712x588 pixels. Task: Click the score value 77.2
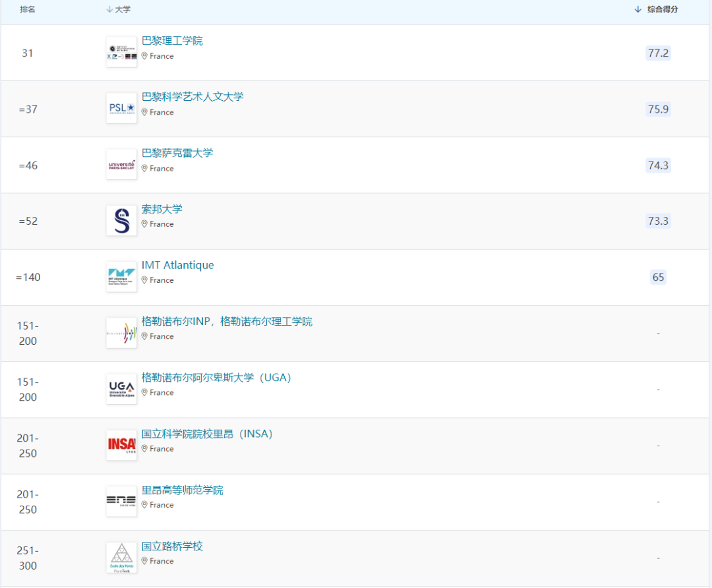pyautogui.click(x=657, y=53)
